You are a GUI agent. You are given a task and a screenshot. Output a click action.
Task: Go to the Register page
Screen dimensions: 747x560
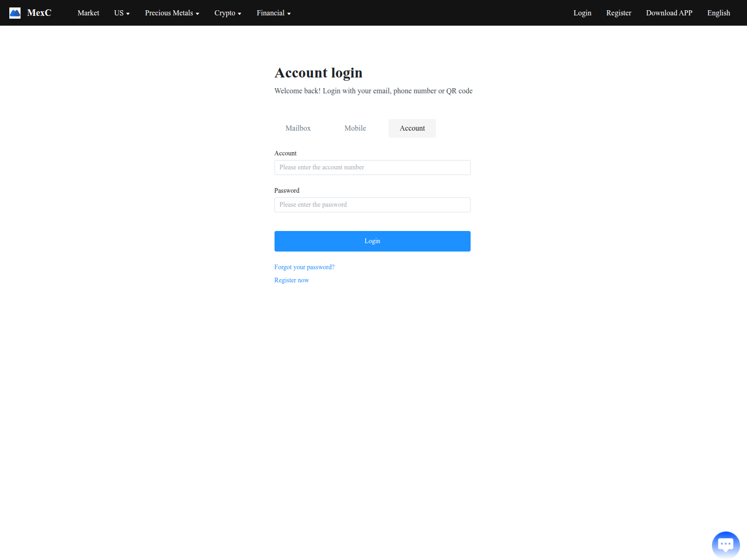pos(619,13)
